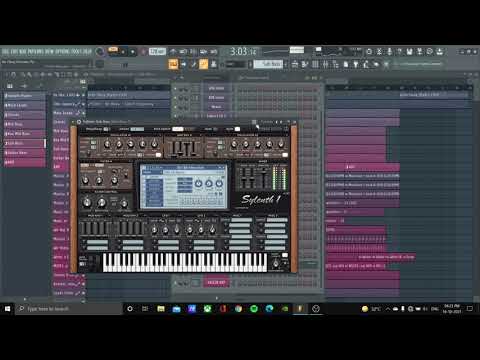Click the Polyphony value in Sylenth1
The width and height of the screenshot is (480, 360).
(x=106, y=129)
